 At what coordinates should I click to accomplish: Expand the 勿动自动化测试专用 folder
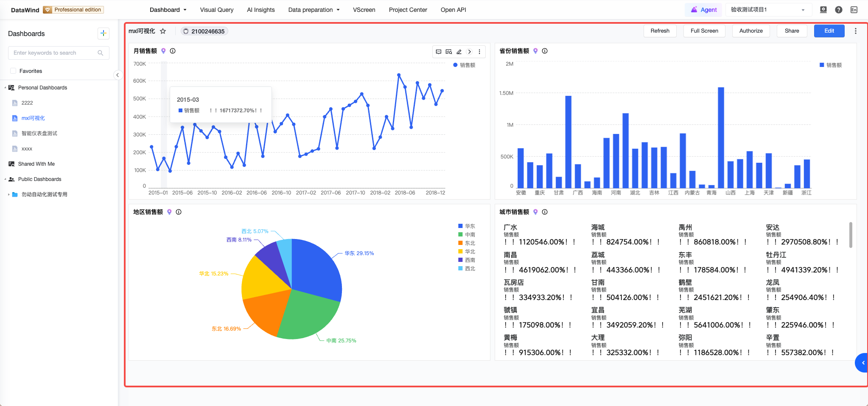pos(9,195)
